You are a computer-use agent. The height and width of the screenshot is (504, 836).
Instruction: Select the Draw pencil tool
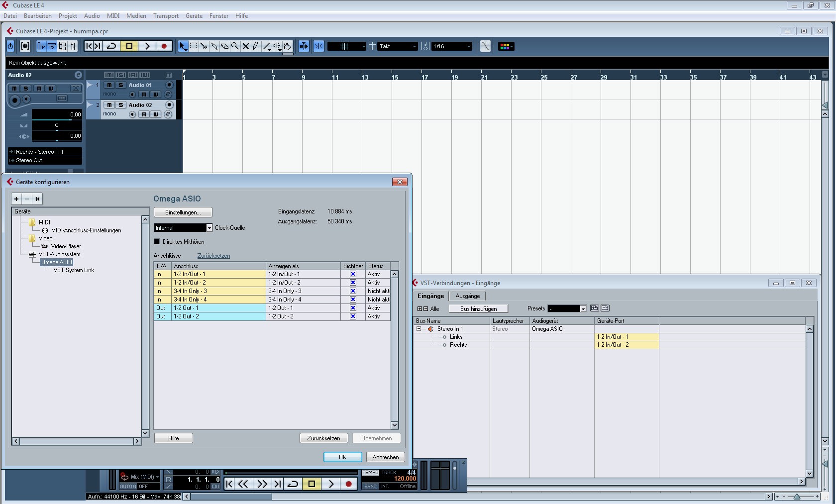(256, 46)
